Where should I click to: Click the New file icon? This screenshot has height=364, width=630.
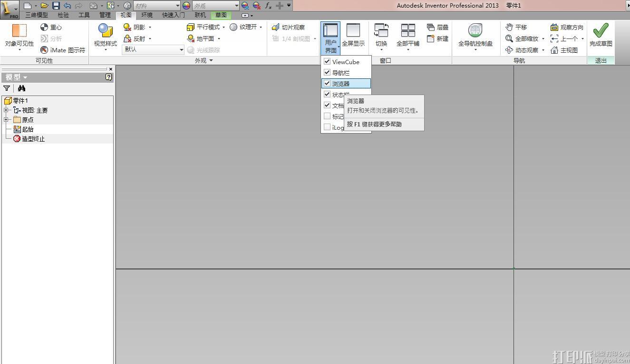tap(28, 6)
